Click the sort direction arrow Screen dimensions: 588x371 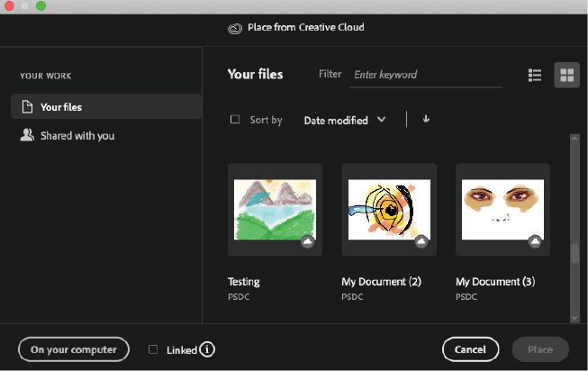tap(426, 119)
